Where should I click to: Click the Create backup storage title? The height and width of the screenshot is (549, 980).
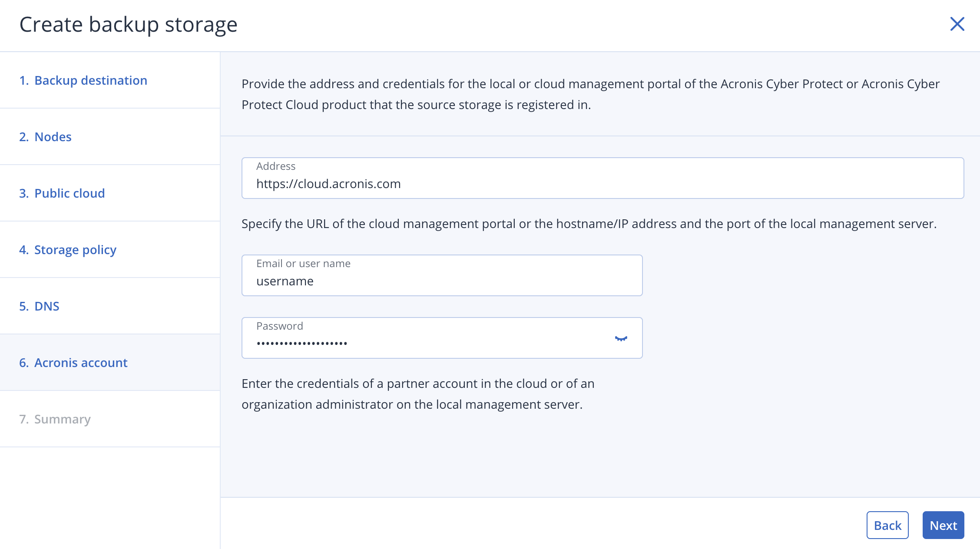point(128,24)
